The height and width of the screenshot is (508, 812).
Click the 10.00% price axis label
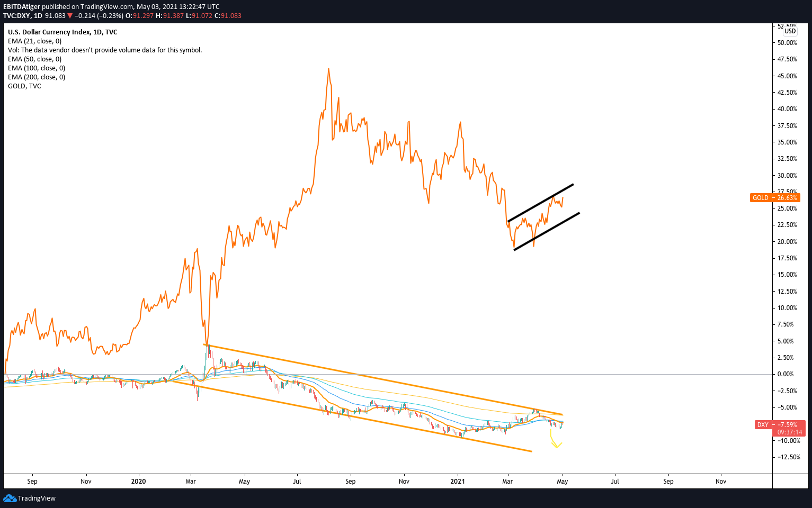(x=787, y=308)
